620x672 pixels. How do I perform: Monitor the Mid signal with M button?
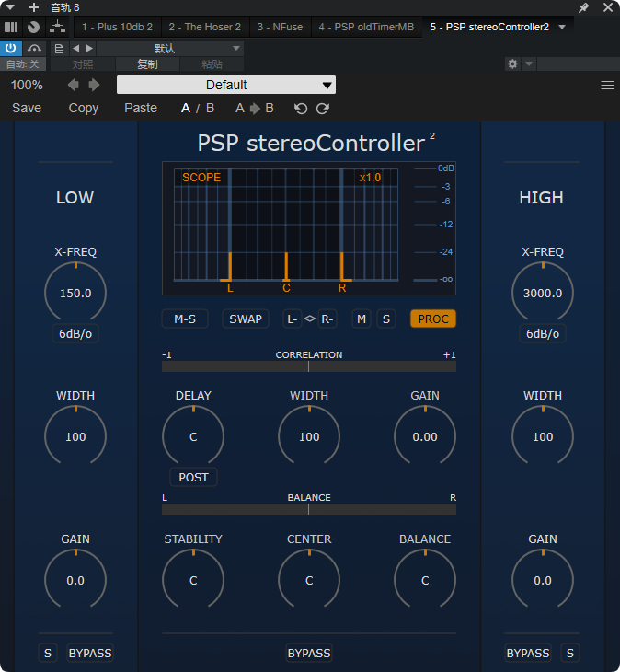pos(362,319)
